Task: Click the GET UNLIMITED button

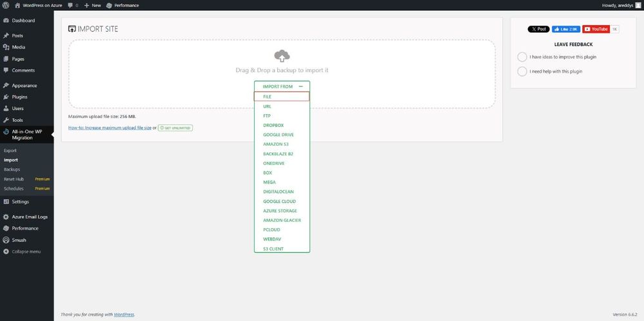Action: (x=175, y=128)
